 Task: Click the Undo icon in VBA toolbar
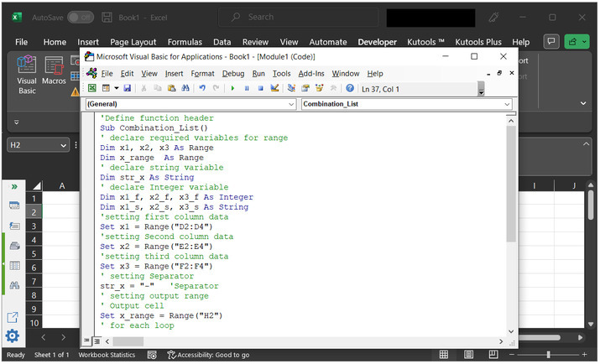coord(203,88)
